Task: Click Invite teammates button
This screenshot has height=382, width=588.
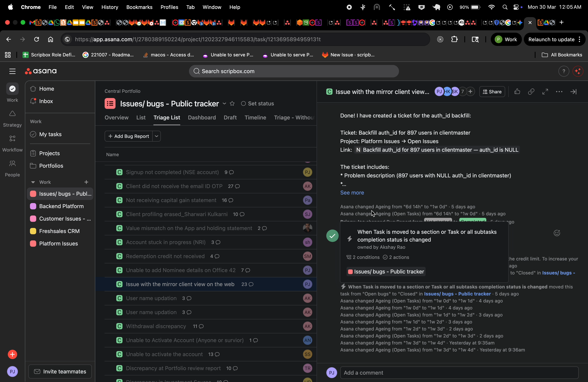Action: click(60, 371)
